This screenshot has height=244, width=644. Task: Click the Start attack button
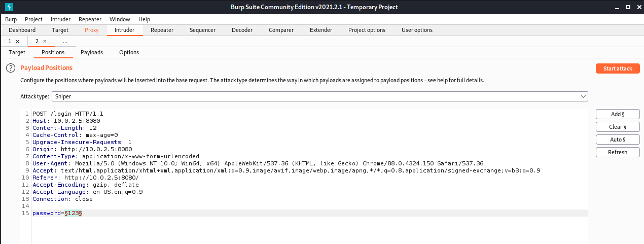(x=618, y=68)
